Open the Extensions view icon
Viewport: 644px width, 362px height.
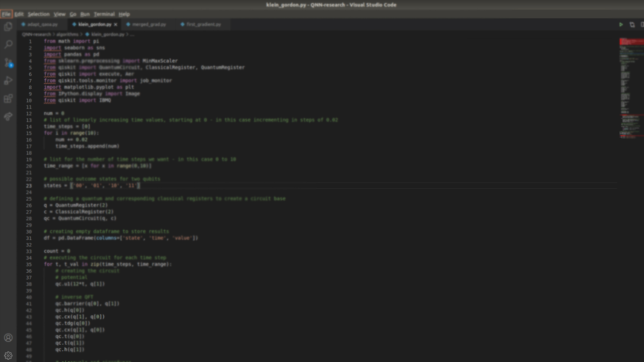point(8,99)
